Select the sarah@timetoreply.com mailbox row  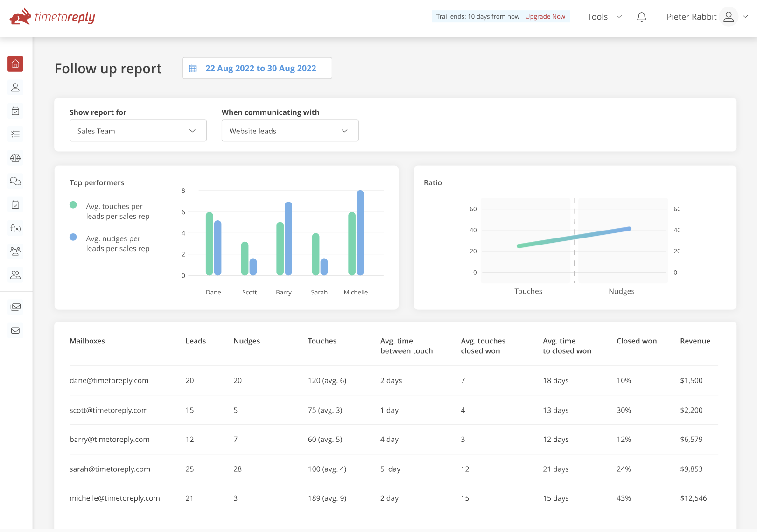394,469
